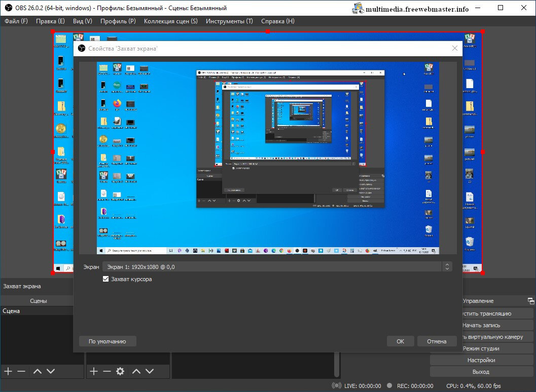536x392 pixels.
Task: Move the scene up with the Scenes up arrow
Action: pos(37,371)
